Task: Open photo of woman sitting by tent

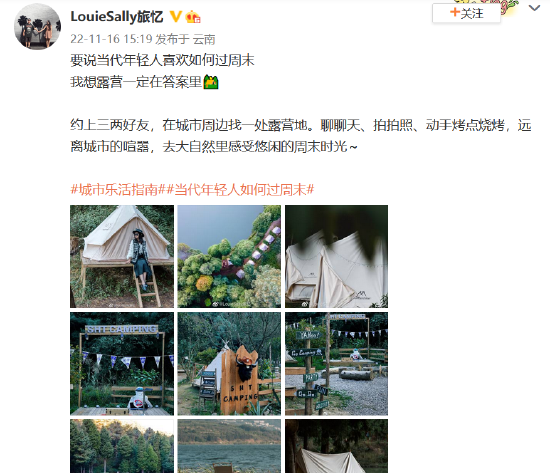Action: point(122,257)
